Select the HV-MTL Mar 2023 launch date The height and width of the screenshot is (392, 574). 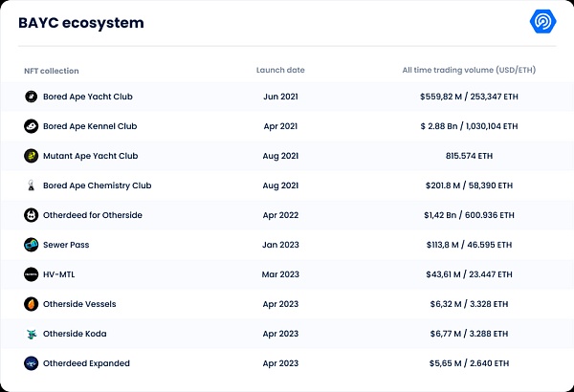click(280, 274)
